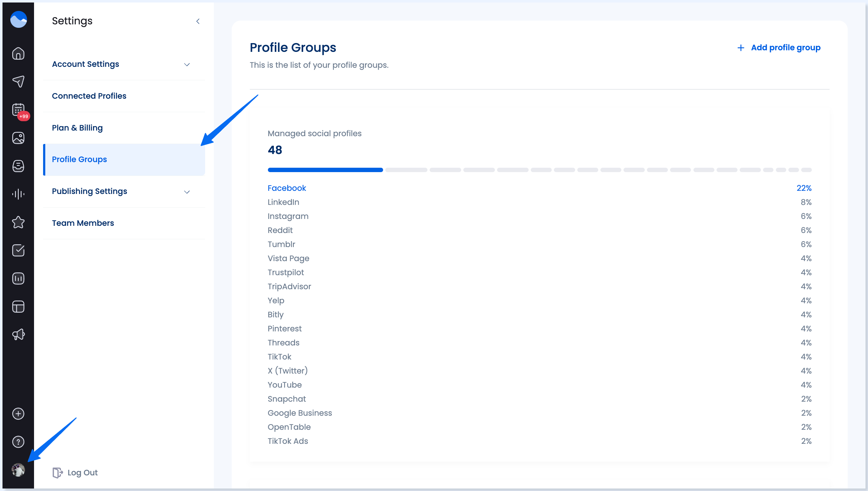Select Profile Groups menu item
Screen dimensions: 868x491
pyautogui.click(x=124, y=160)
